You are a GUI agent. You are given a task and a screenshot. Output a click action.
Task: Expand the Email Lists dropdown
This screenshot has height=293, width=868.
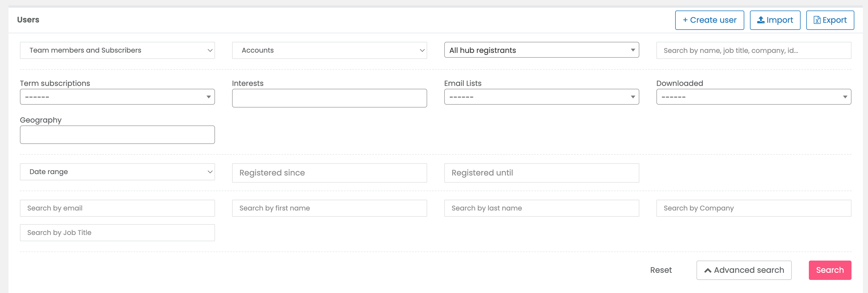tap(541, 97)
